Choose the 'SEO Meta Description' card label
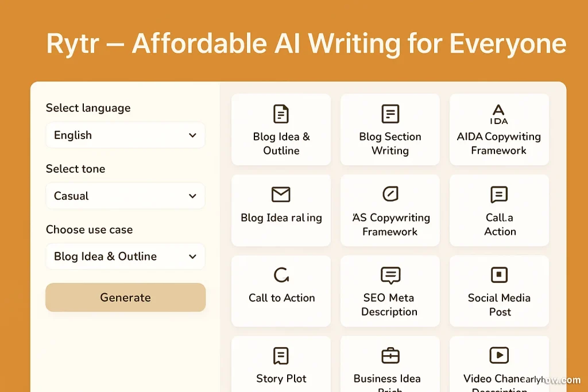 [389, 305]
